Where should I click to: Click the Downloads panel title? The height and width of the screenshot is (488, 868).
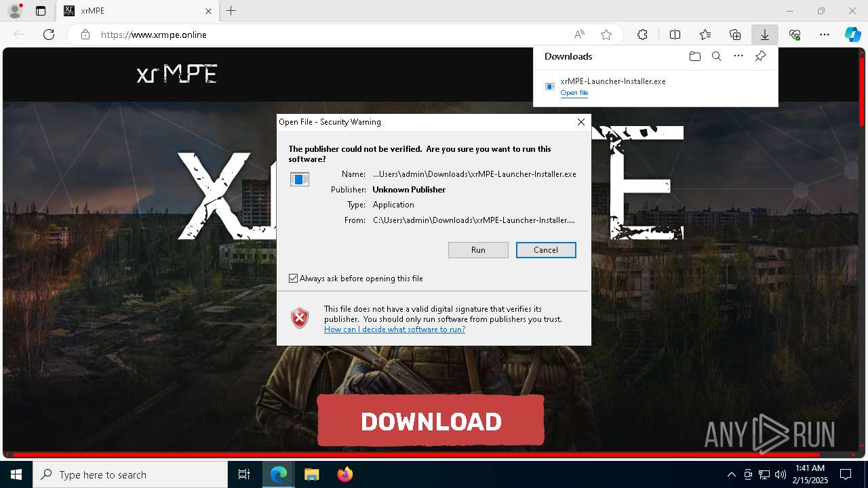[x=568, y=56]
